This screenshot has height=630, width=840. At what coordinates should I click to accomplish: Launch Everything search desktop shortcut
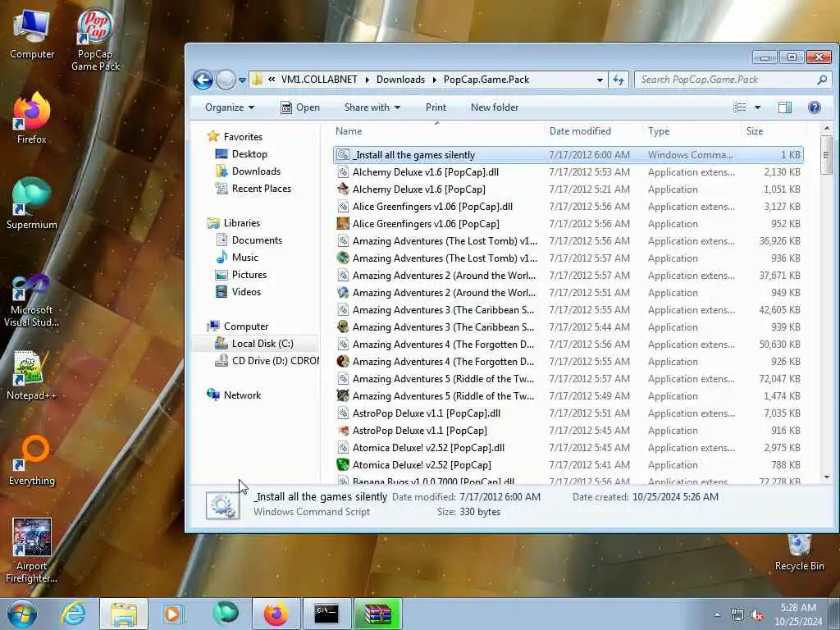(32, 460)
